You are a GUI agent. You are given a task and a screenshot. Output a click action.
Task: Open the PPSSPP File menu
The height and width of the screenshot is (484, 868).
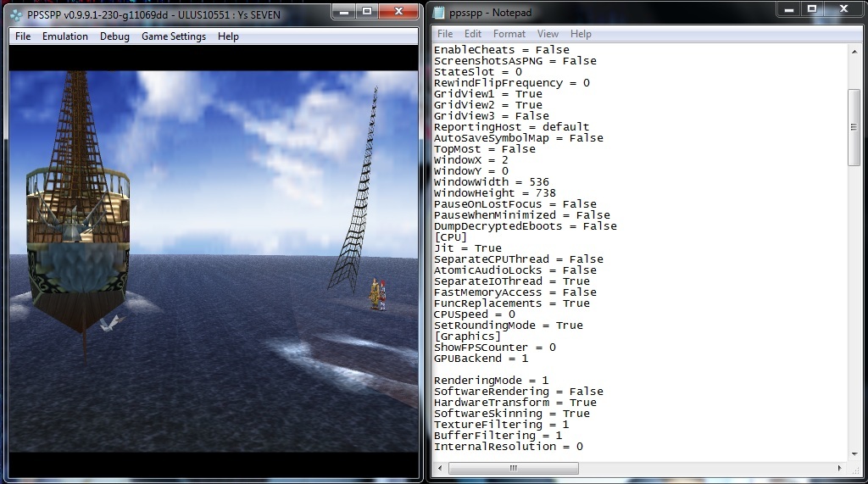pyautogui.click(x=23, y=36)
